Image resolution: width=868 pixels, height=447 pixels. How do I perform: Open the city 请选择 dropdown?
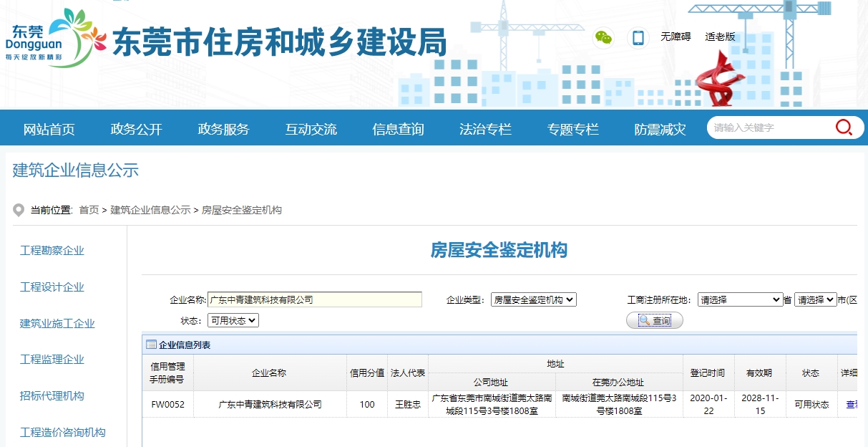coord(815,300)
